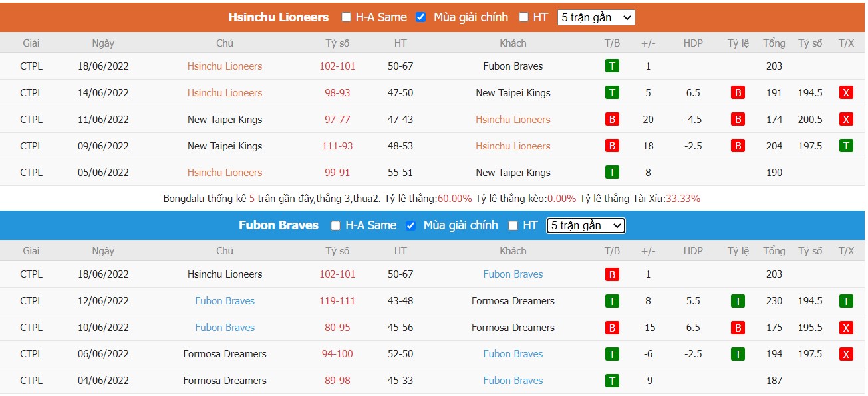Click score 99-91 link
This screenshot has height=396, width=868.
(x=337, y=173)
